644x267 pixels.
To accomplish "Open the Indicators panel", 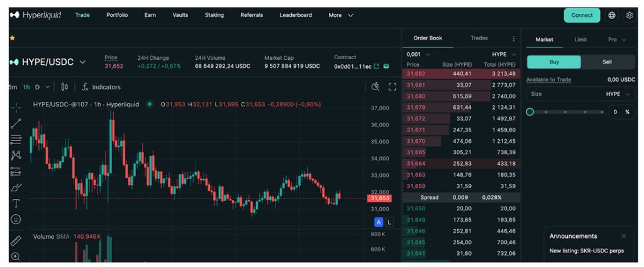I will (x=101, y=87).
